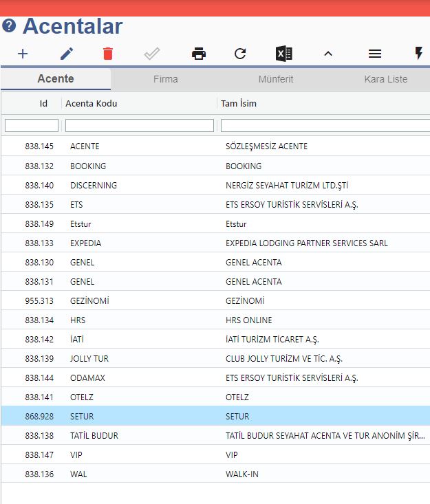Select the TATİL BUDUR row
Screen dimensions: 430x504
(x=215, y=436)
